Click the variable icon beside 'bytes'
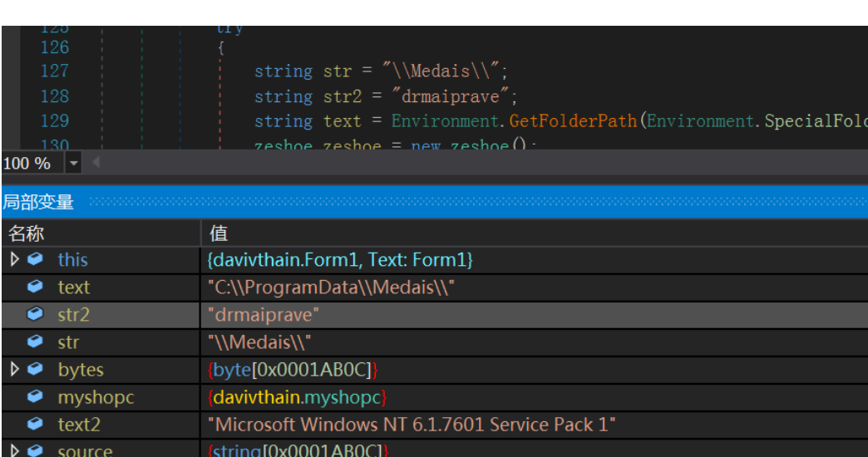 (36, 369)
